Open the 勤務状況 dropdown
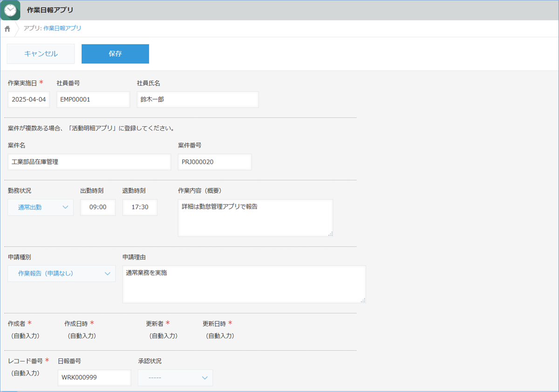Screen dimensions: 559x392 coord(41,207)
